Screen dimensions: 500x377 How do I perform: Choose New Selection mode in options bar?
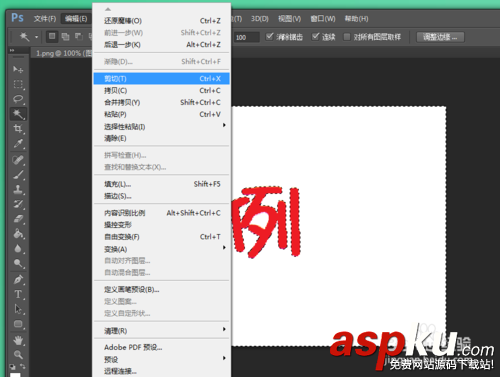click(x=52, y=36)
